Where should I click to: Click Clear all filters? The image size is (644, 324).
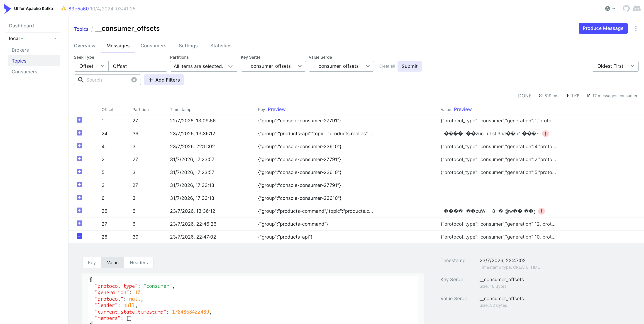[387, 66]
